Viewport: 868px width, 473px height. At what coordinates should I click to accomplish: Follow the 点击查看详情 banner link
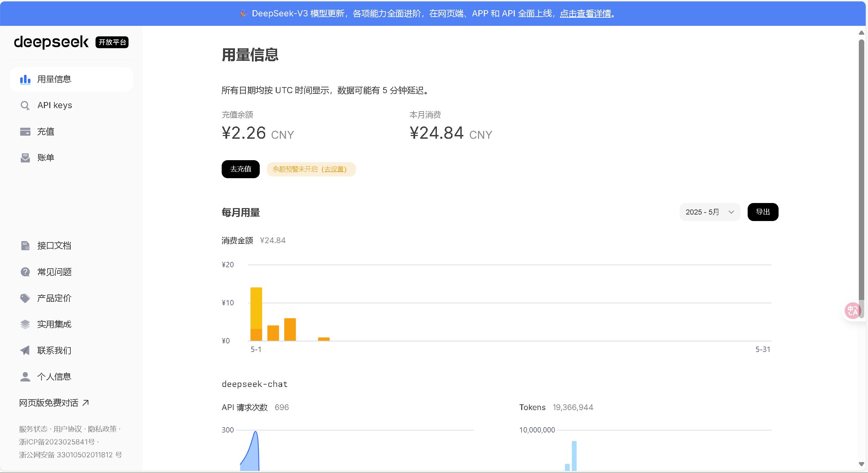tap(585, 14)
